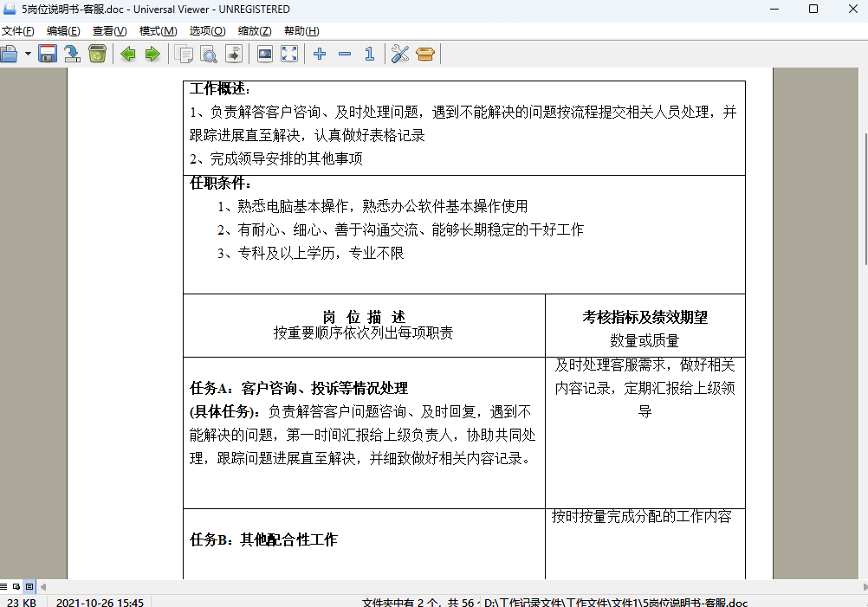Open the 模式(M) menu
Screen dimensions: 868x607
pyautogui.click(x=159, y=31)
